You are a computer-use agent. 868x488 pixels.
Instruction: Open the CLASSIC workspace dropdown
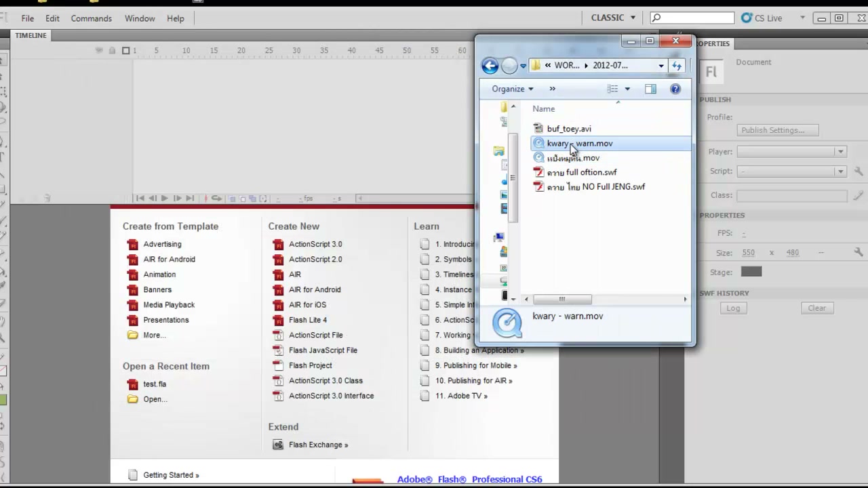pyautogui.click(x=613, y=18)
